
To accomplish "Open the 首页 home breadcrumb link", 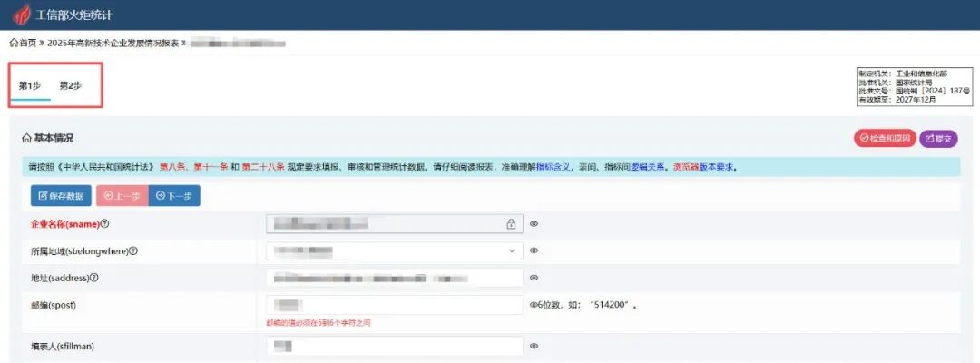I will [x=23, y=44].
